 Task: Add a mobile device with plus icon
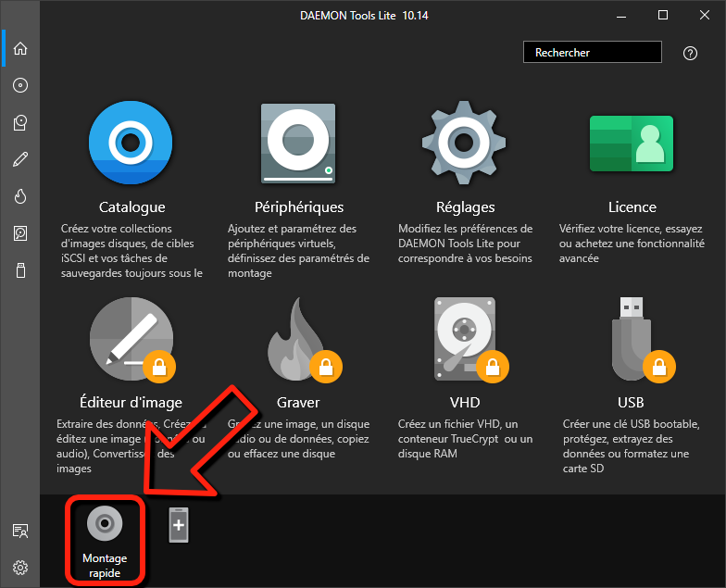pyautogui.click(x=179, y=525)
